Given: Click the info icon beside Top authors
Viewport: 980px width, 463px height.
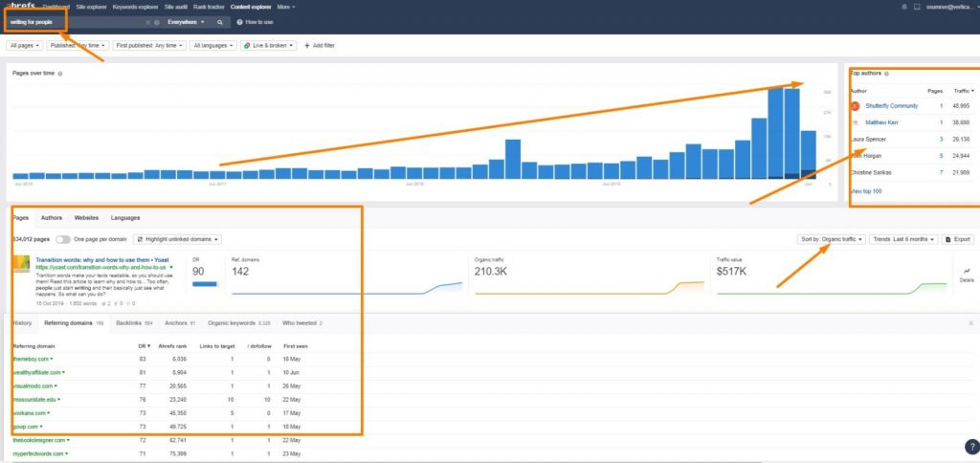Looking at the screenshot, I should [889, 73].
